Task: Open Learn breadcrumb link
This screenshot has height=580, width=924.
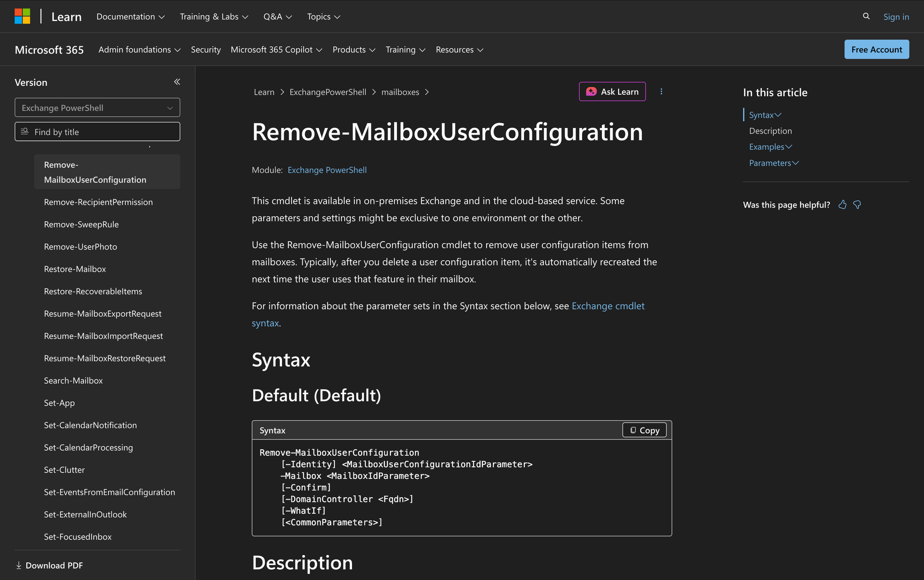Action: tap(264, 92)
